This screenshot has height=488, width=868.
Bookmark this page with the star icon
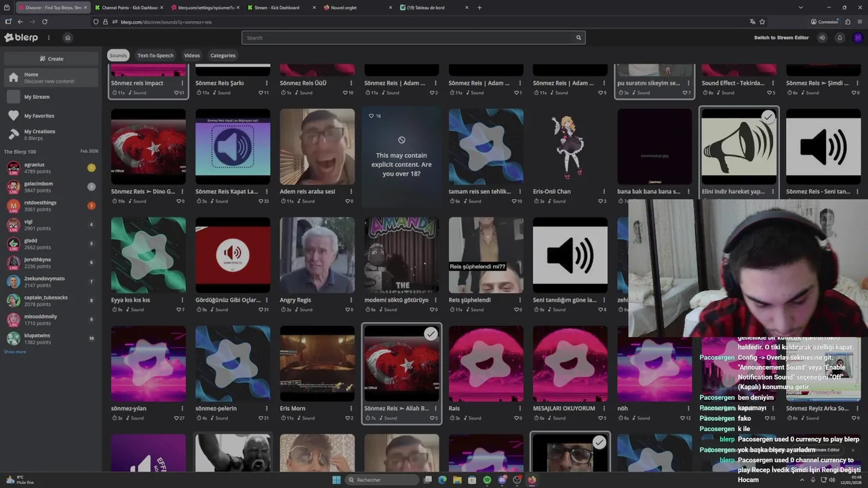point(762,22)
